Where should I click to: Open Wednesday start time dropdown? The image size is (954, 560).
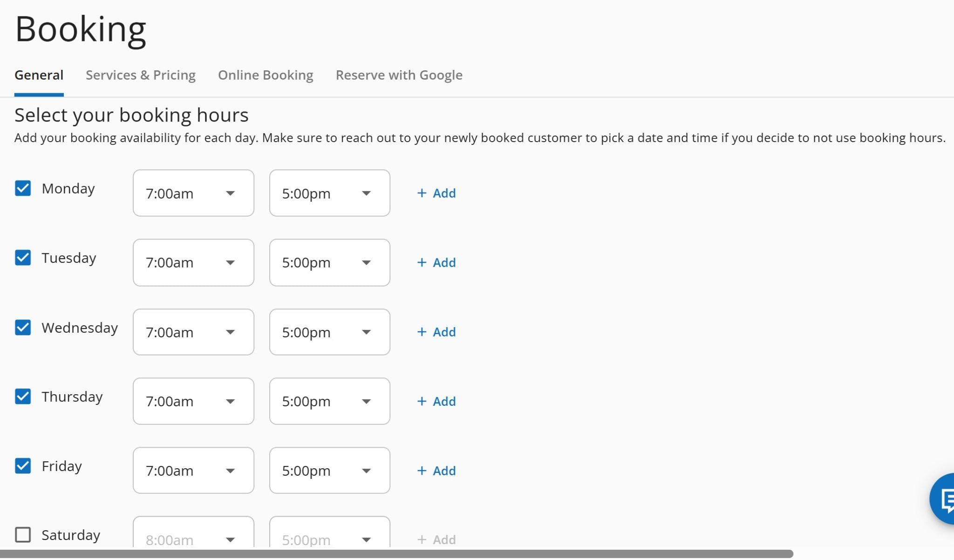click(193, 332)
